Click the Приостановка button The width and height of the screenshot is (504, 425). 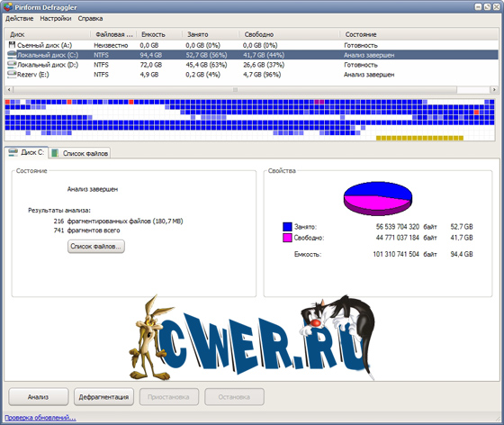pyautogui.click(x=169, y=397)
